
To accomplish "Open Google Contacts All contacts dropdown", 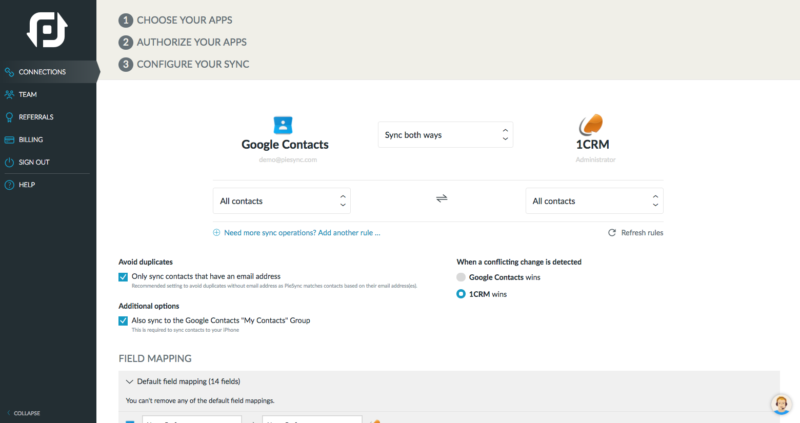I will click(282, 200).
